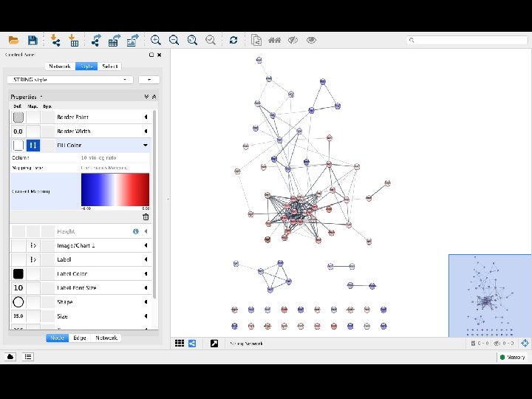This screenshot has width=532, height=399.
Task: Switch to the bottom Network properties tab
Action: [x=106, y=338]
